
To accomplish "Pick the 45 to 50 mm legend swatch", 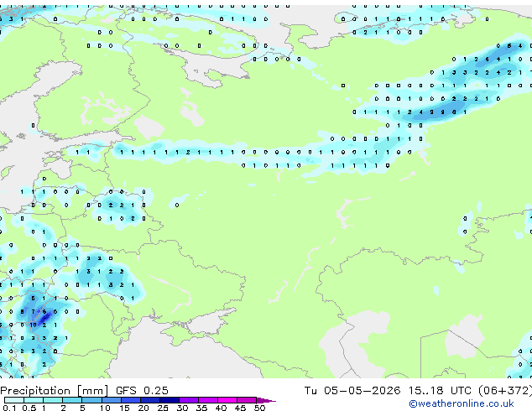I will [x=247, y=400].
